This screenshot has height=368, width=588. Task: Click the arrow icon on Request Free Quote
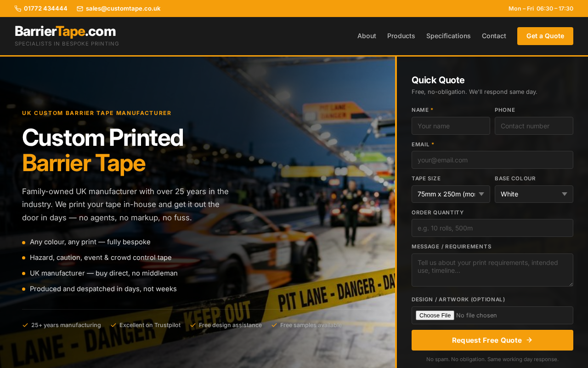coord(529,340)
